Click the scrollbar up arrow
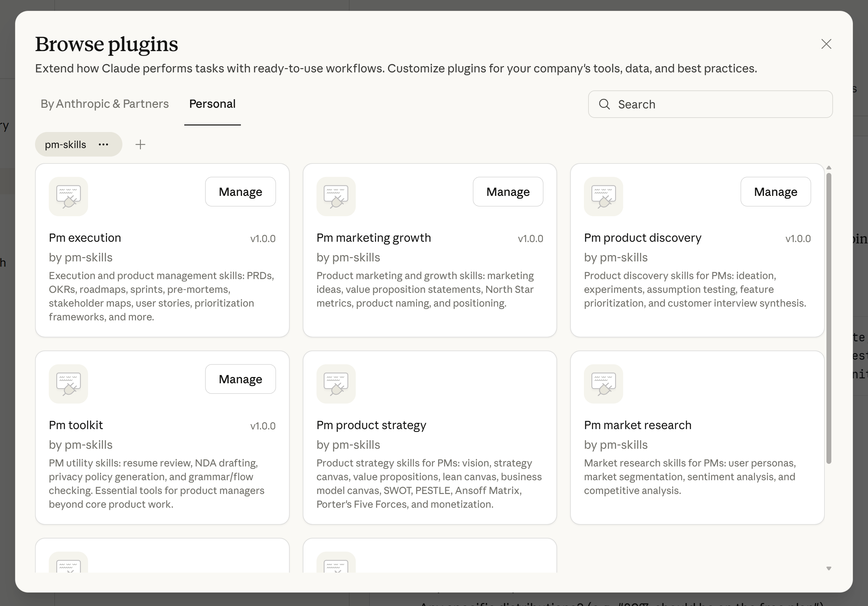This screenshot has width=868, height=606. coord(829,168)
